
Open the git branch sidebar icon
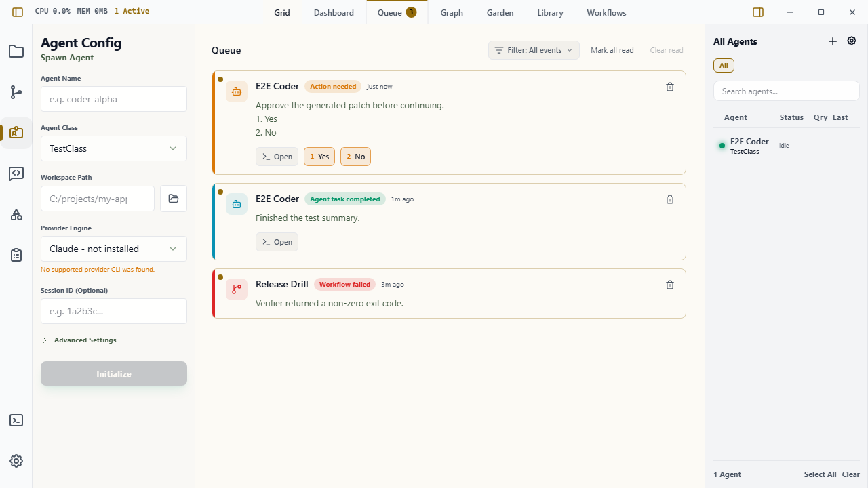click(16, 92)
